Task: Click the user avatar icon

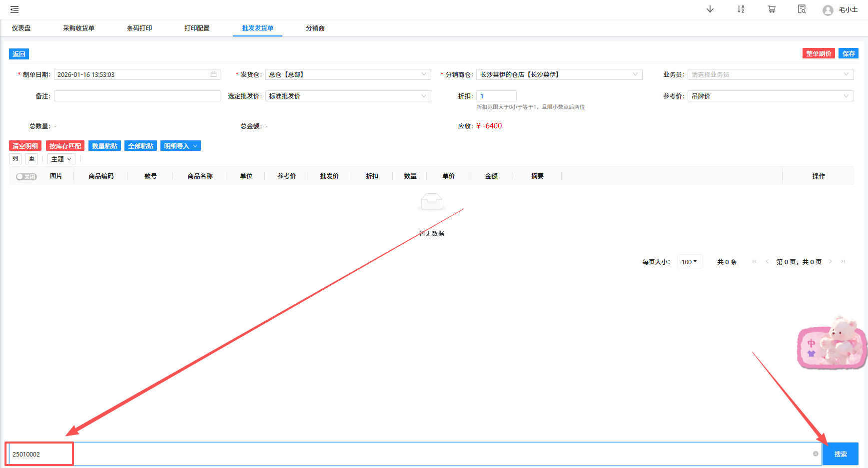Action: coord(828,10)
